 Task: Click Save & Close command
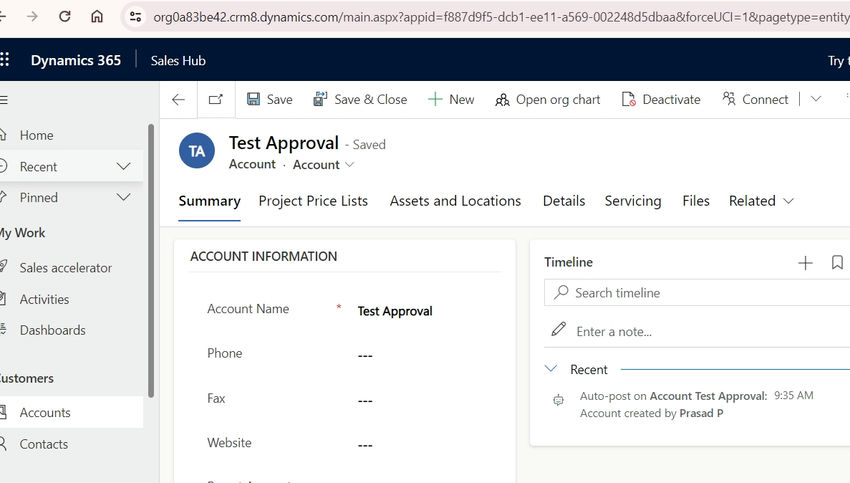click(360, 99)
